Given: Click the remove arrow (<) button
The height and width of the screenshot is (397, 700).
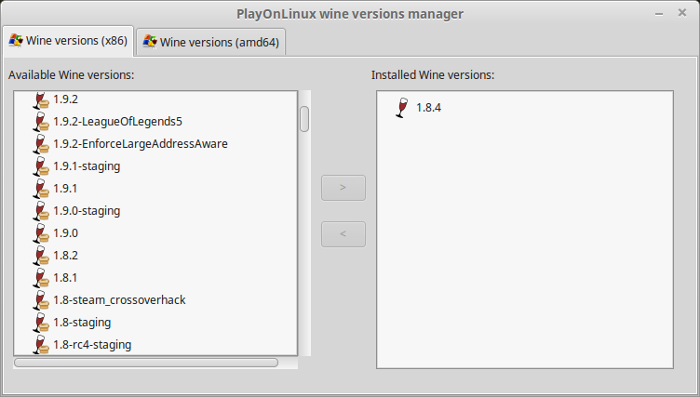Looking at the screenshot, I should coord(343,234).
